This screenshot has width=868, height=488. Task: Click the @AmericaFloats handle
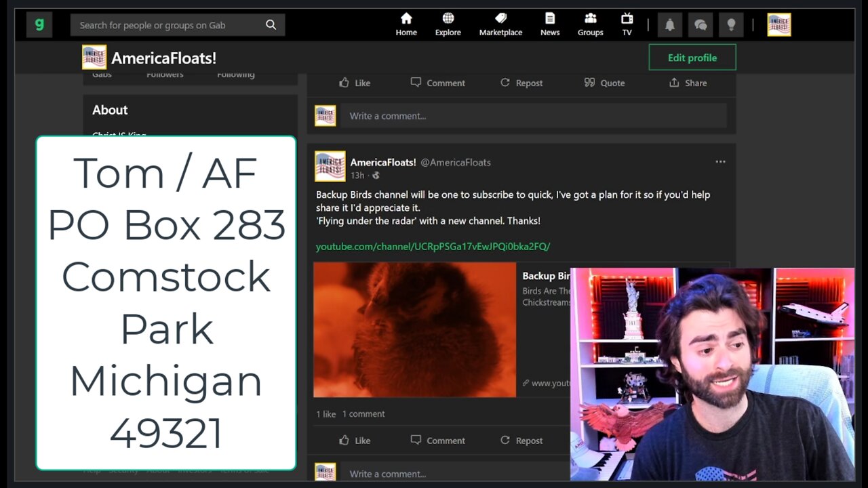pyautogui.click(x=456, y=162)
